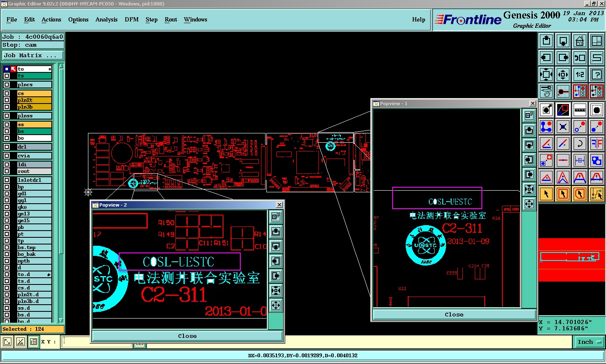Click the layer list scroll up arrow
Image resolution: width=606 pixels, height=364 pixels.
[x=61, y=66]
